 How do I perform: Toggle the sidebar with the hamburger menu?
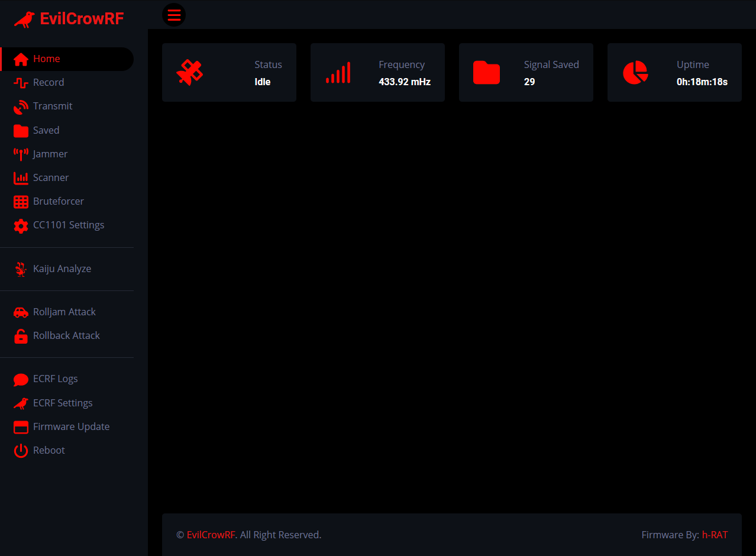(x=173, y=14)
